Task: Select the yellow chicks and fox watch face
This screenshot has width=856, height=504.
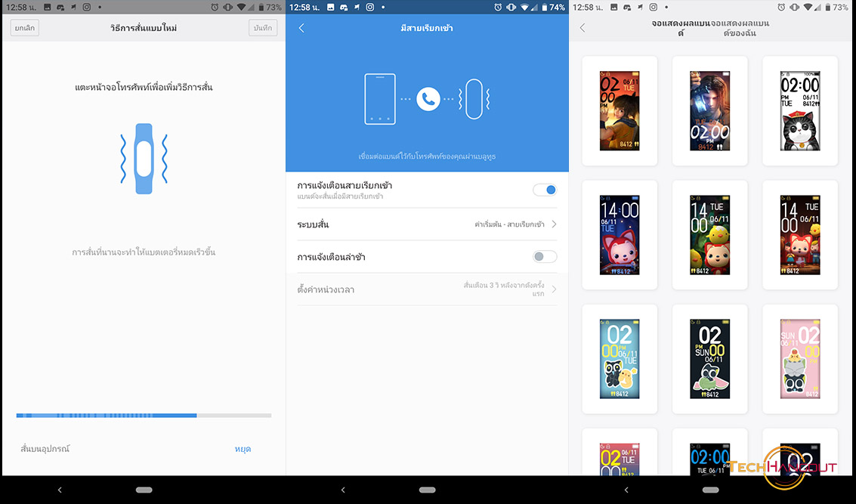Action: 709,235
